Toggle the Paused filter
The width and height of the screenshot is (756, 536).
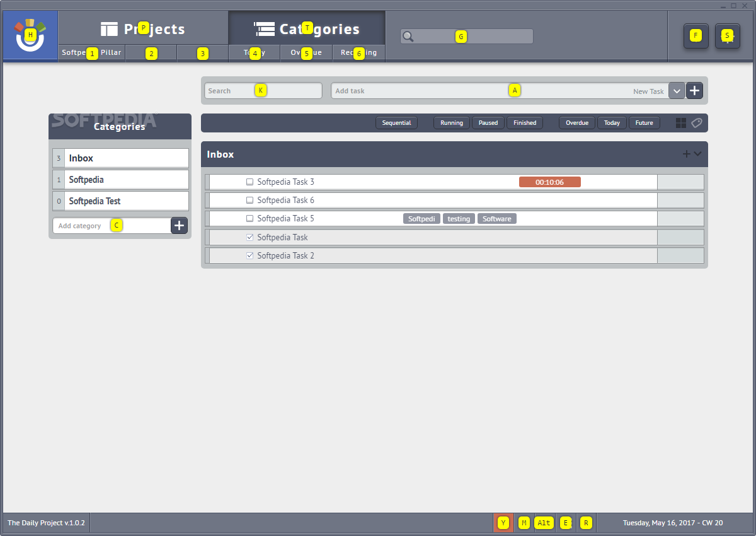[488, 123]
